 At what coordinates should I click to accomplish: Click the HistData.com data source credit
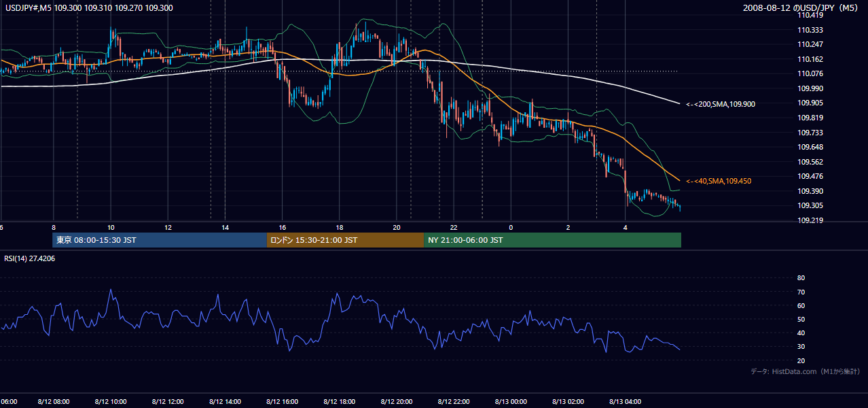pos(805,371)
